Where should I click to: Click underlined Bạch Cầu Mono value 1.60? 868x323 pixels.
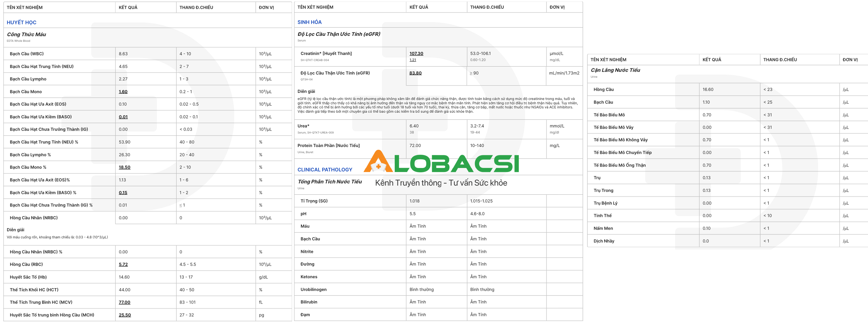[x=123, y=91]
